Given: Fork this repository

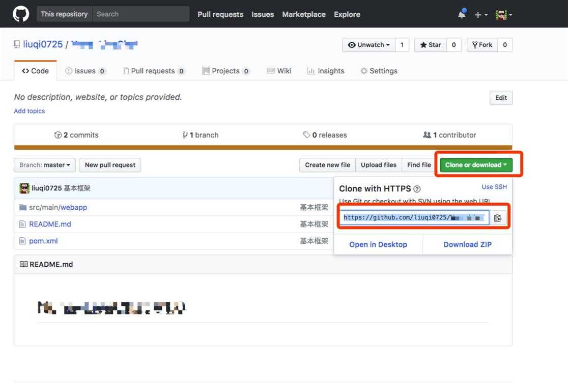Looking at the screenshot, I should [482, 45].
